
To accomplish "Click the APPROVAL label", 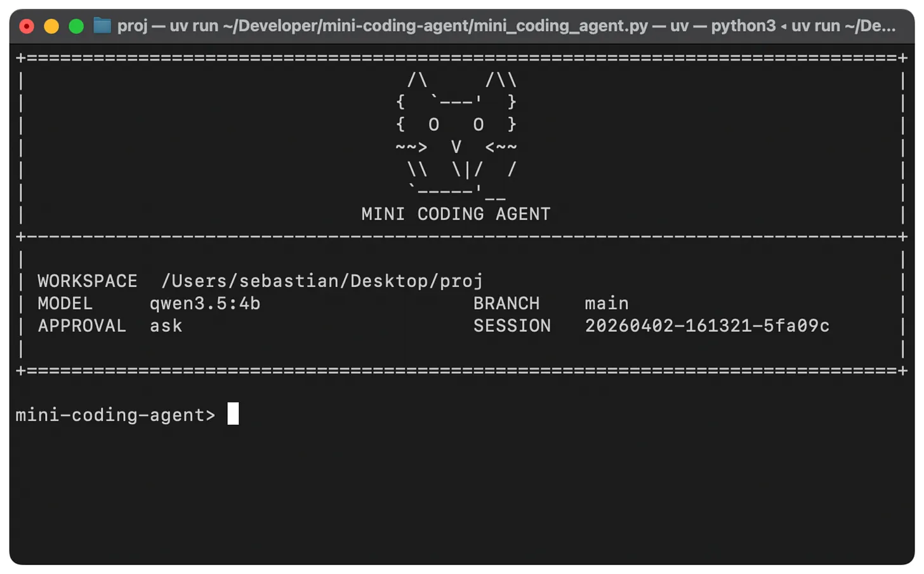I will tap(82, 326).
